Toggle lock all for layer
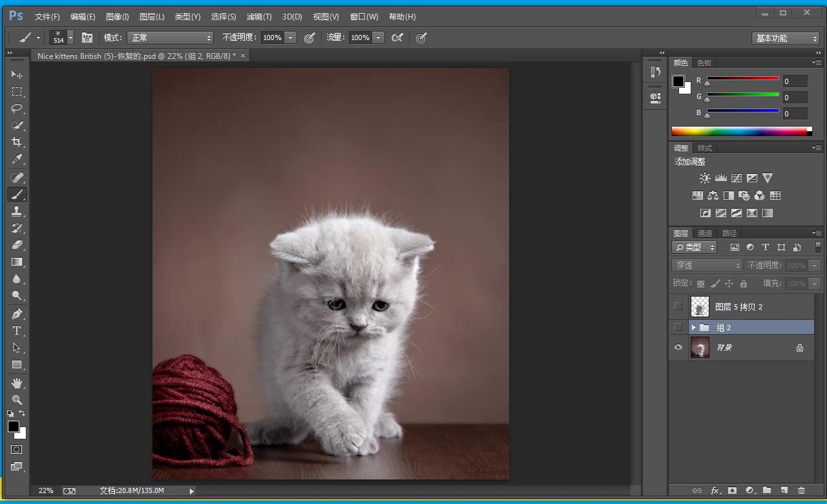This screenshot has height=504, width=827. 744,284
